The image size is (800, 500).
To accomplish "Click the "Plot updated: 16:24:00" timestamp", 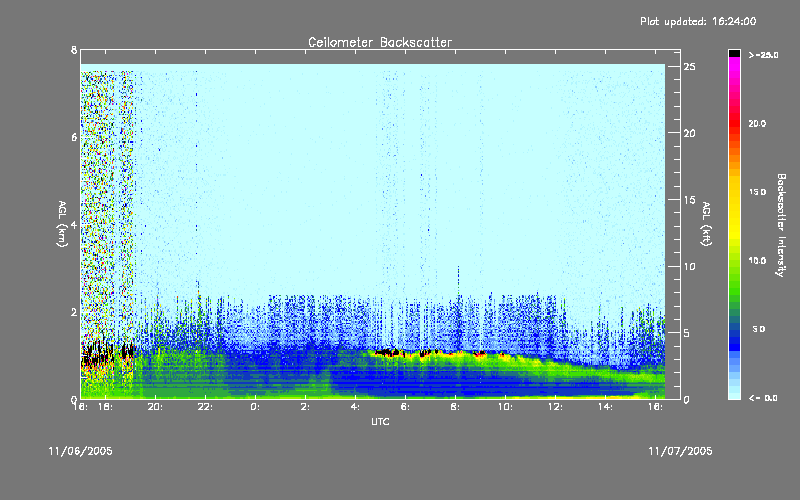I will [698, 21].
